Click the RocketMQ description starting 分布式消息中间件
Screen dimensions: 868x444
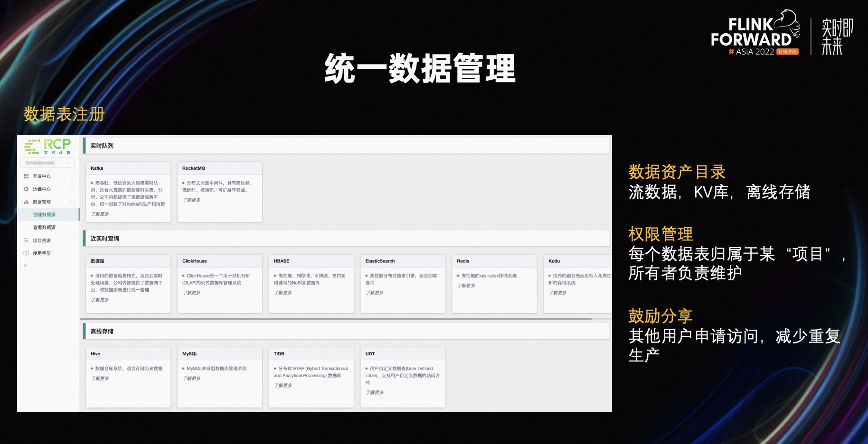pyautogui.click(x=218, y=186)
